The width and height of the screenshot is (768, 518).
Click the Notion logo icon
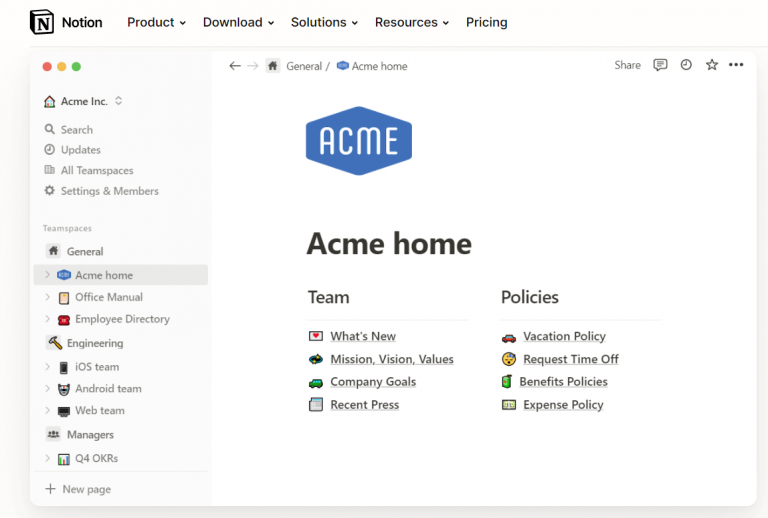pyautogui.click(x=42, y=22)
